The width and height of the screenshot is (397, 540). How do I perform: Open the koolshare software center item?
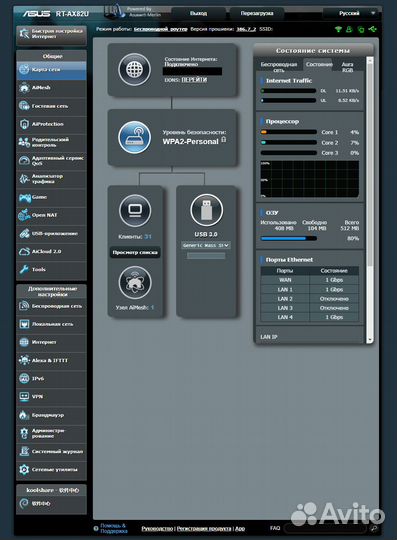51,504
